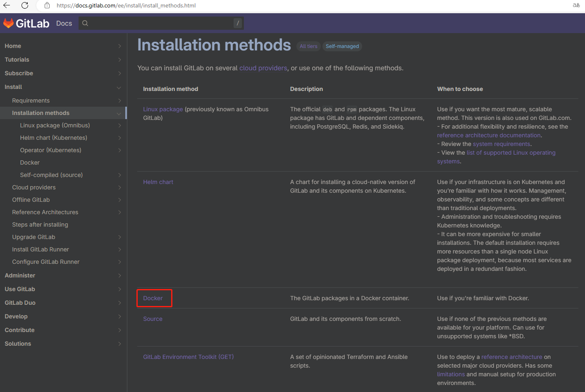Viewport: 585px width, 392px height.
Task: Open the Source table link
Action: (153, 319)
